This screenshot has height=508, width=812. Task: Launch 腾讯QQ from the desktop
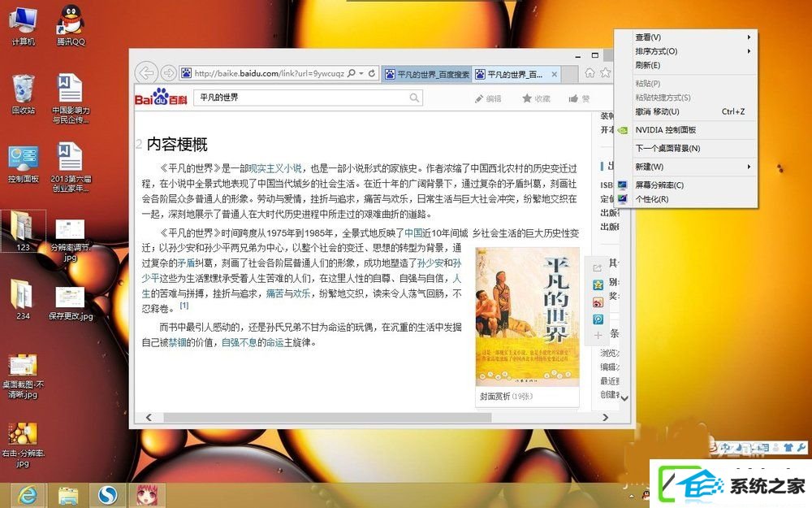point(71,26)
